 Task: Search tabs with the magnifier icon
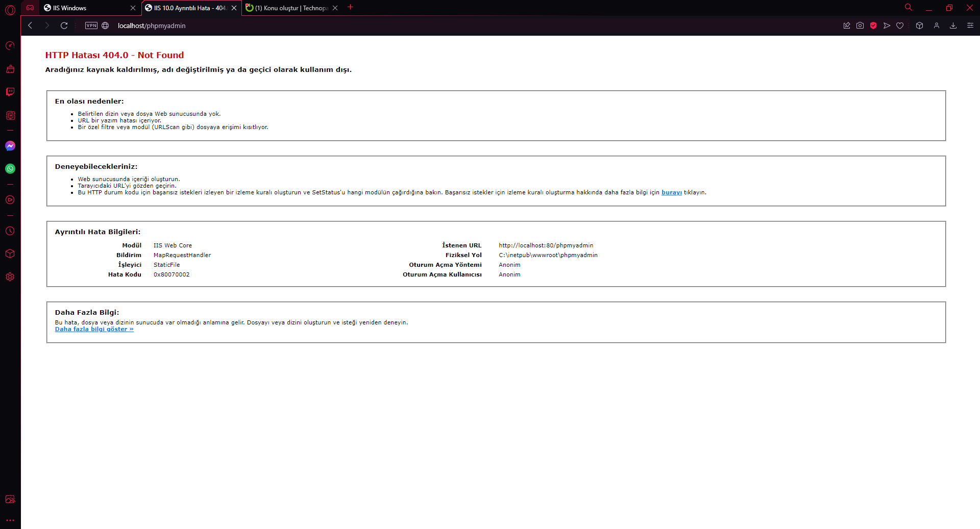909,8
